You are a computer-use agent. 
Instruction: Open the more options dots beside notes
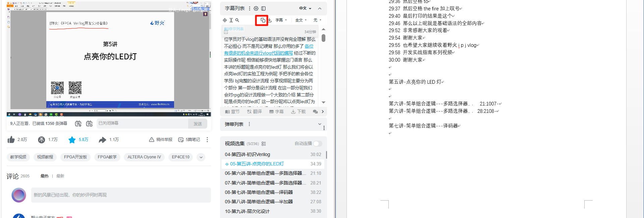pos(207,140)
